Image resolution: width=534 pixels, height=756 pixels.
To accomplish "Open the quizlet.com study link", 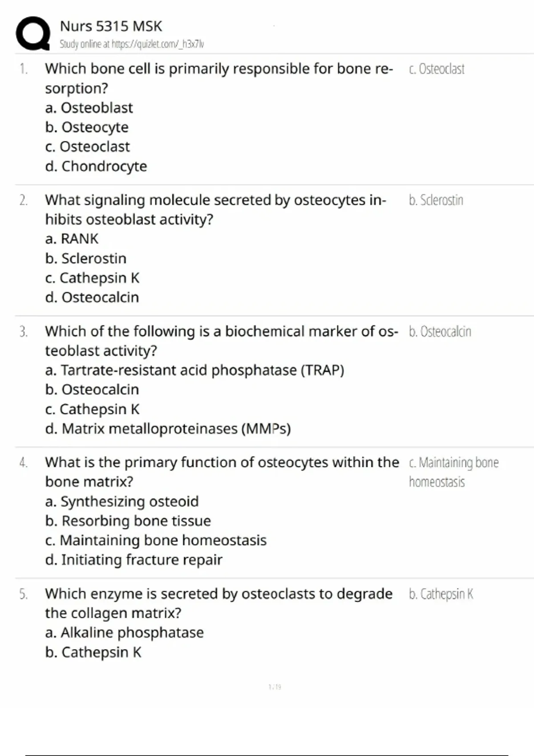I will click(132, 44).
